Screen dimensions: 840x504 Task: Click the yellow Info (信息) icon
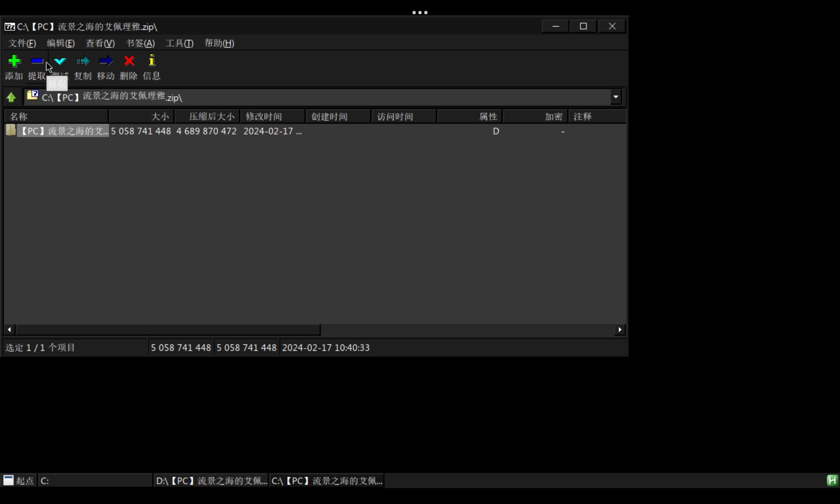click(x=152, y=60)
